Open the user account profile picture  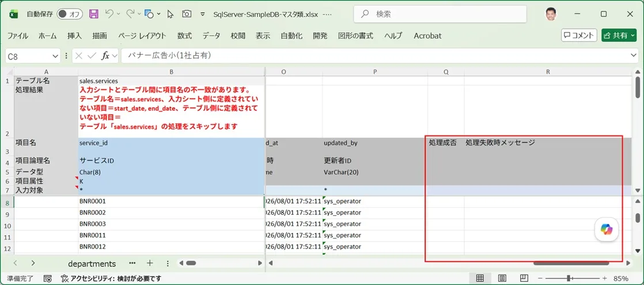551,14
